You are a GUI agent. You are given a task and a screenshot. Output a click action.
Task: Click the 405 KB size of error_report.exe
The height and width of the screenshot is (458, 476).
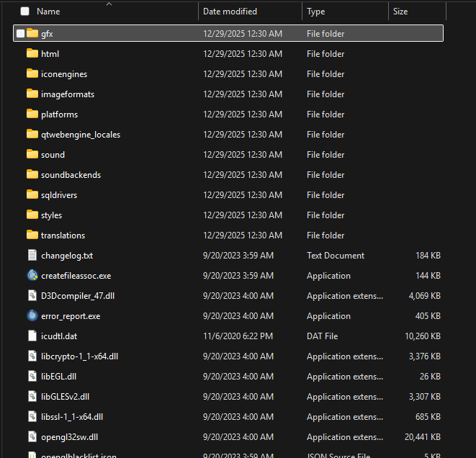pos(428,316)
